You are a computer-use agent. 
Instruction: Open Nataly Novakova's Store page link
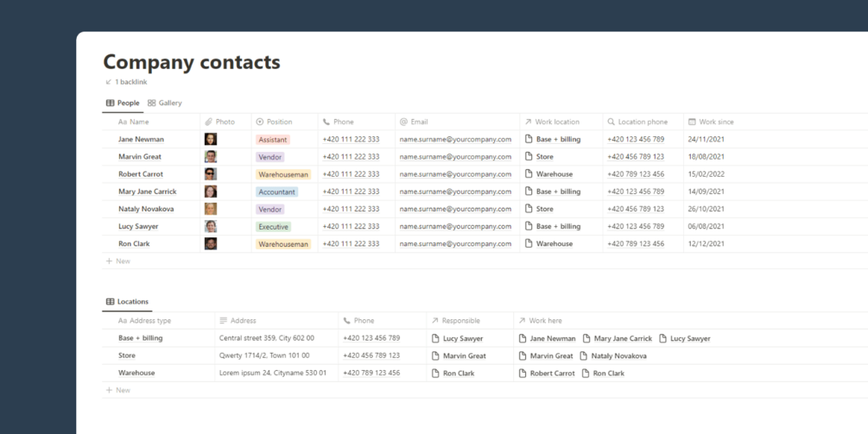click(539, 209)
